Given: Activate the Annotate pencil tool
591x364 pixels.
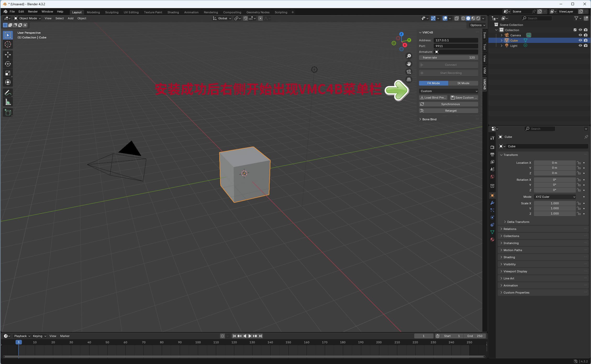Looking at the screenshot, I should click(x=8, y=93).
